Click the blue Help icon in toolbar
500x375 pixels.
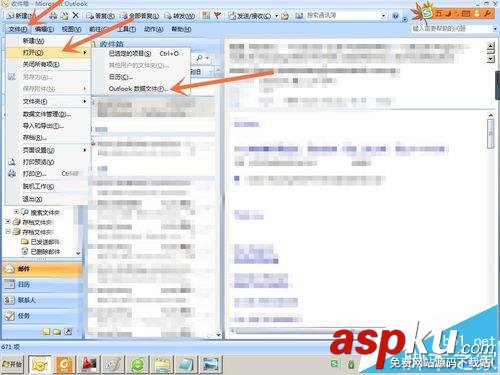395,16
